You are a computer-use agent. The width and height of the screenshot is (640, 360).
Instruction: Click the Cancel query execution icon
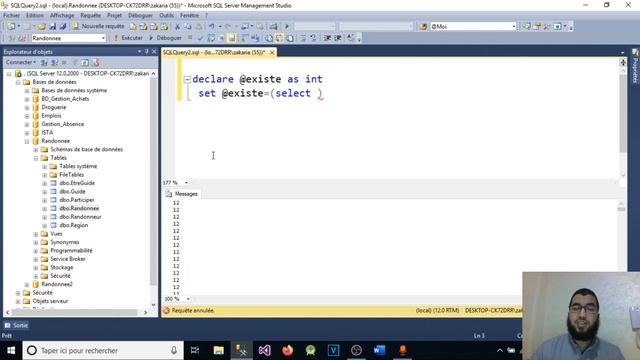click(x=190, y=38)
